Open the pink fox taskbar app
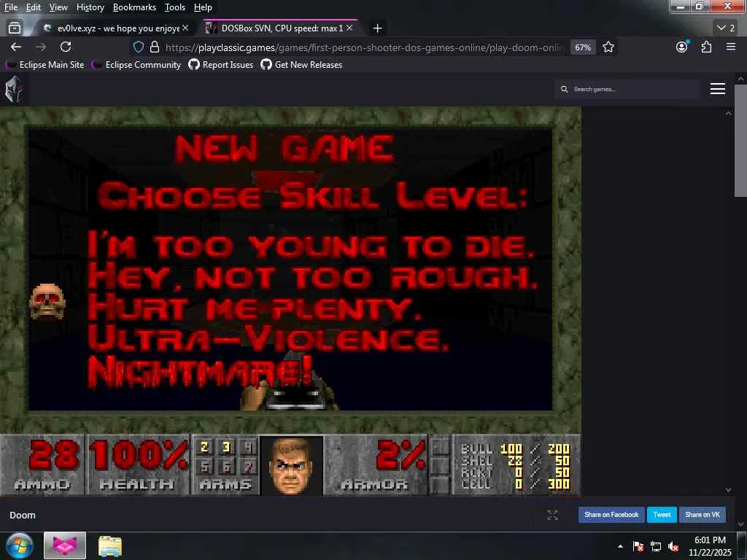This screenshot has width=747, height=560. (x=65, y=545)
